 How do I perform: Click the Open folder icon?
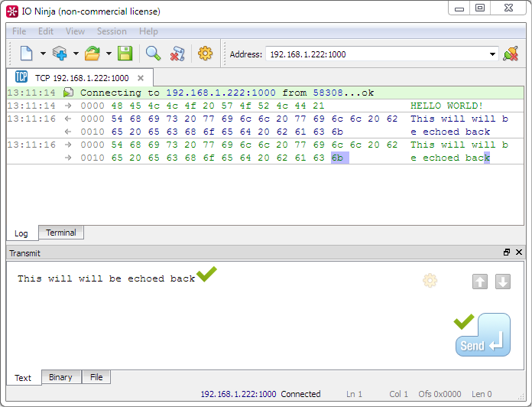[92, 54]
